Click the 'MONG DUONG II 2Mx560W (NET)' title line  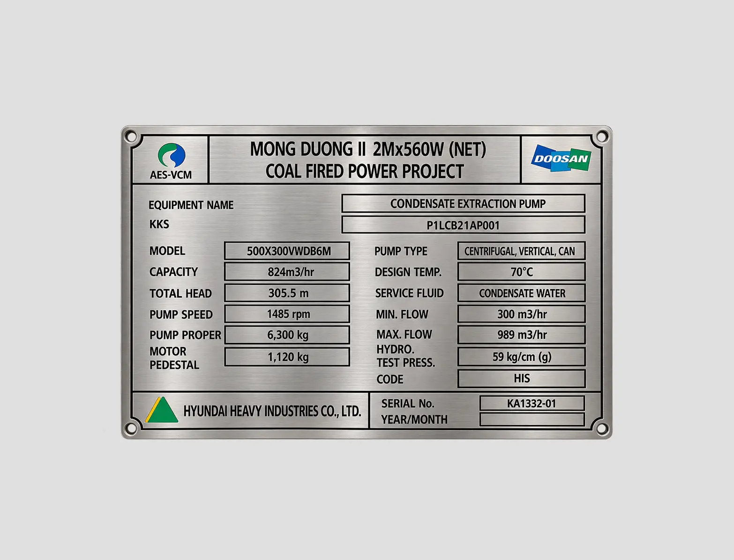(368, 149)
